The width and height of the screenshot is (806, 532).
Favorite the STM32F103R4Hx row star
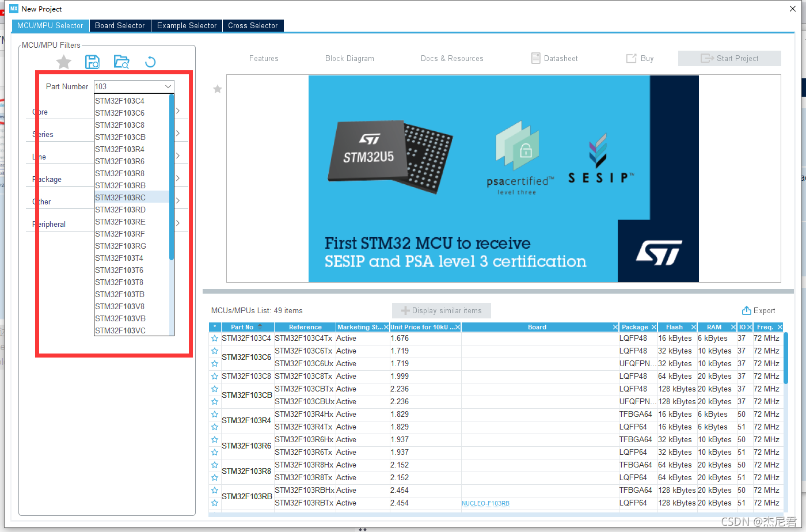[x=215, y=415]
